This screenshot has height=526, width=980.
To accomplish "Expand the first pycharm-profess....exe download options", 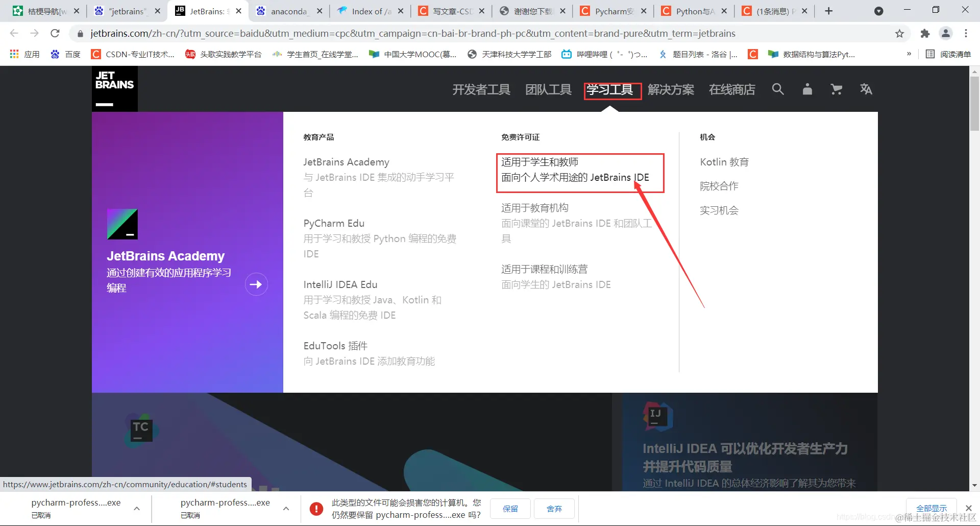I will pos(136,509).
